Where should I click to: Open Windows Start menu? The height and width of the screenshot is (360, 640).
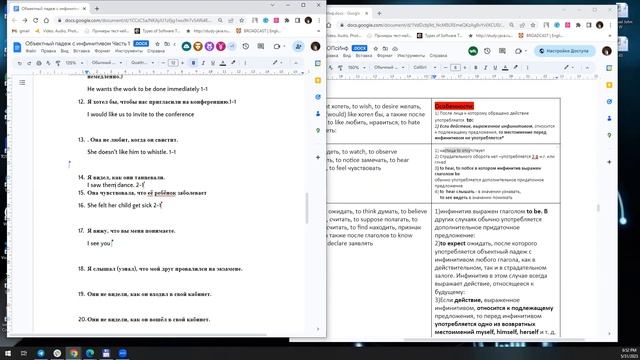click(x=8, y=353)
